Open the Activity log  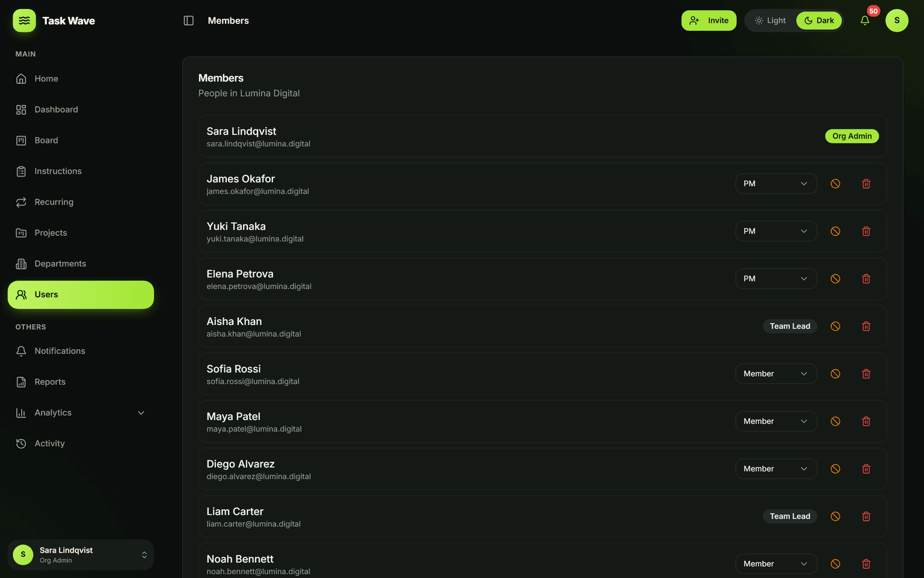(x=81, y=444)
